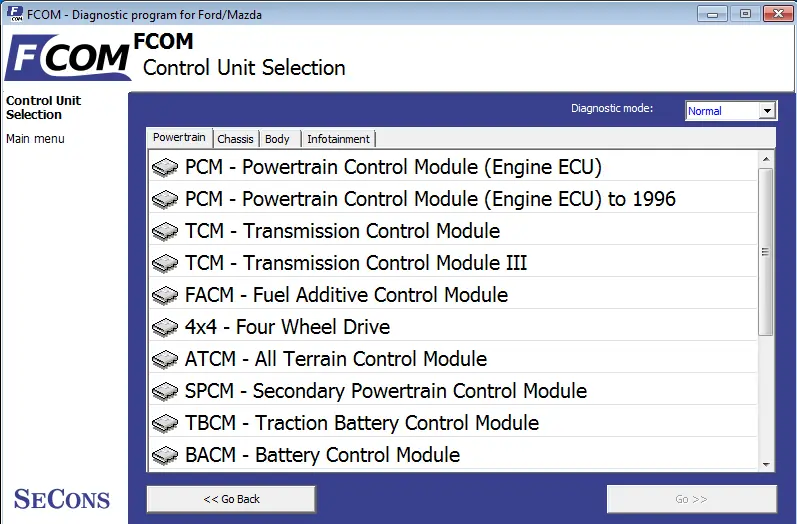Click the chip icon beside PCM Engine ECU

(x=165, y=167)
